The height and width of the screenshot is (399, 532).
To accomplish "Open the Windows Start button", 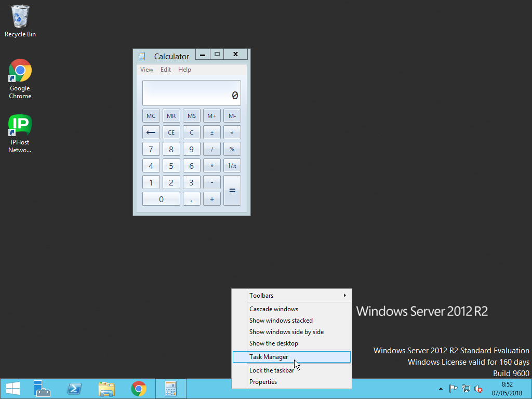I will tap(13, 389).
